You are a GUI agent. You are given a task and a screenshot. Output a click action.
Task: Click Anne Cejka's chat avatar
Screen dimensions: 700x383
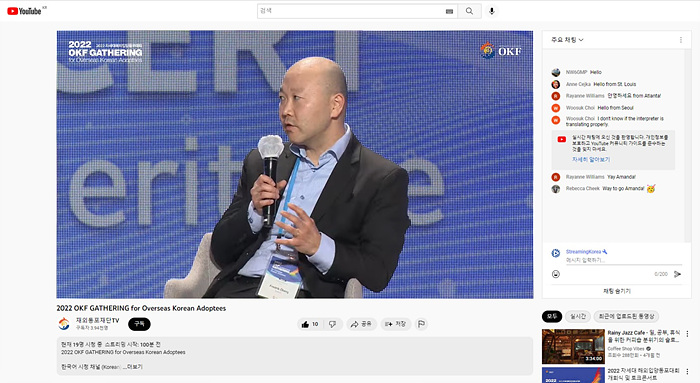click(x=556, y=84)
